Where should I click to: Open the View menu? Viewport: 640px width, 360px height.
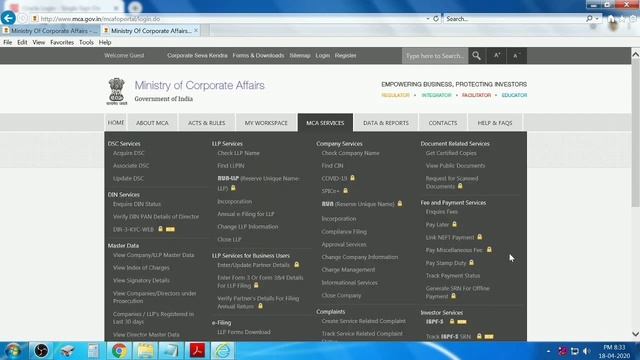pos(39,42)
